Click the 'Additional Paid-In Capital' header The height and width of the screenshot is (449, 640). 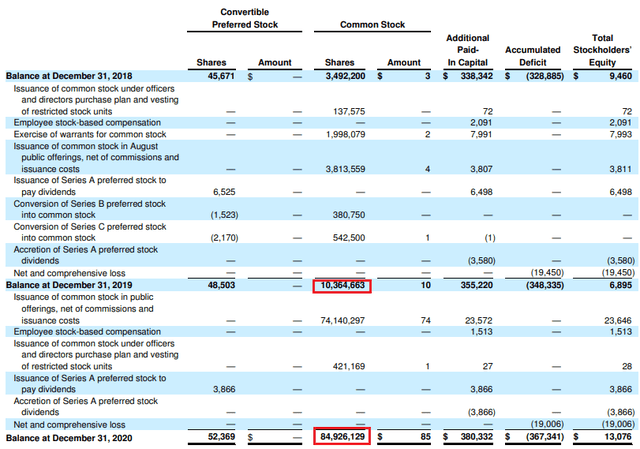pyautogui.click(x=467, y=50)
